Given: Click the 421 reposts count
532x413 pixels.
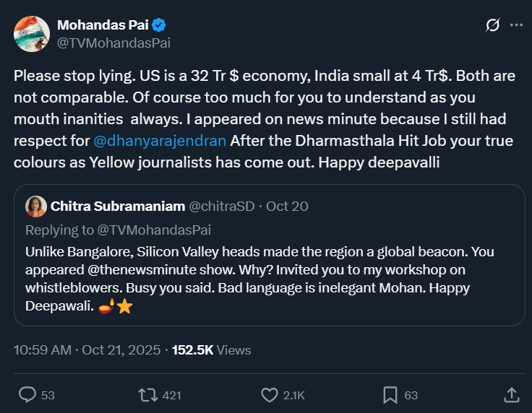Looking at the screenshot, I should click(171, 395).
